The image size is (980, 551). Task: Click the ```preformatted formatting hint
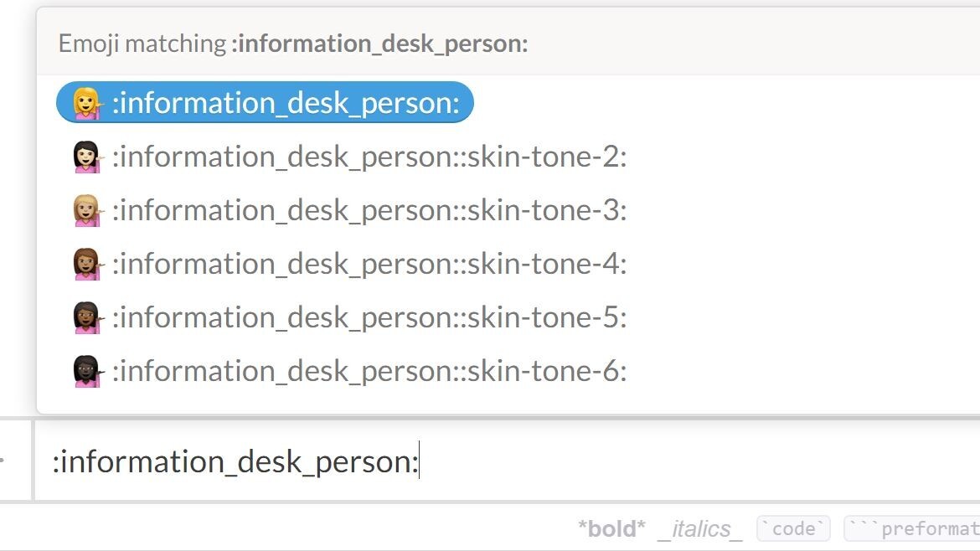(913, 528)
